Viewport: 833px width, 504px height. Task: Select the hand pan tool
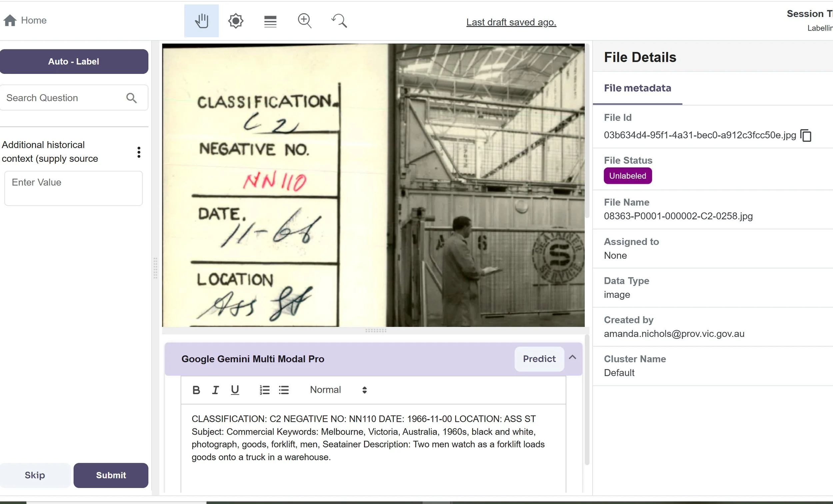[201, 21]
